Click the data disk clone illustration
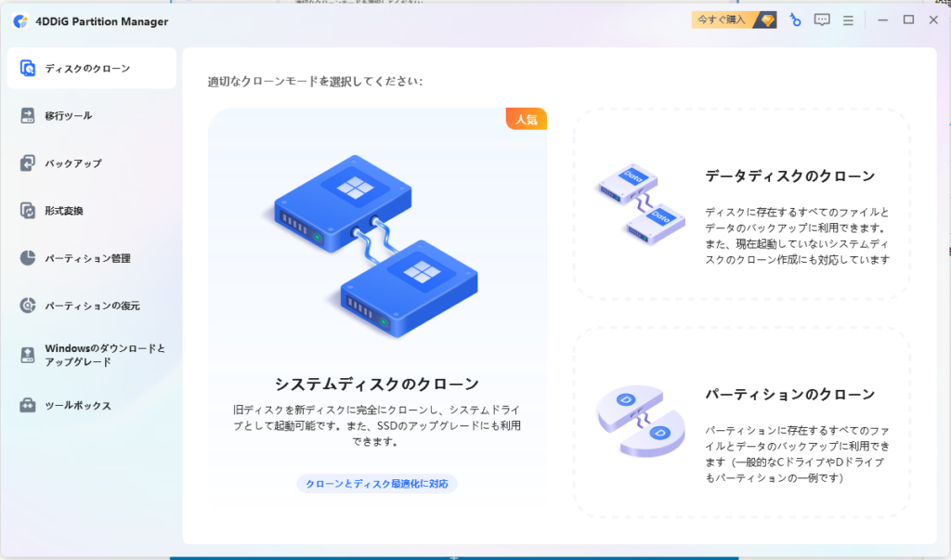 coord(641,203)
